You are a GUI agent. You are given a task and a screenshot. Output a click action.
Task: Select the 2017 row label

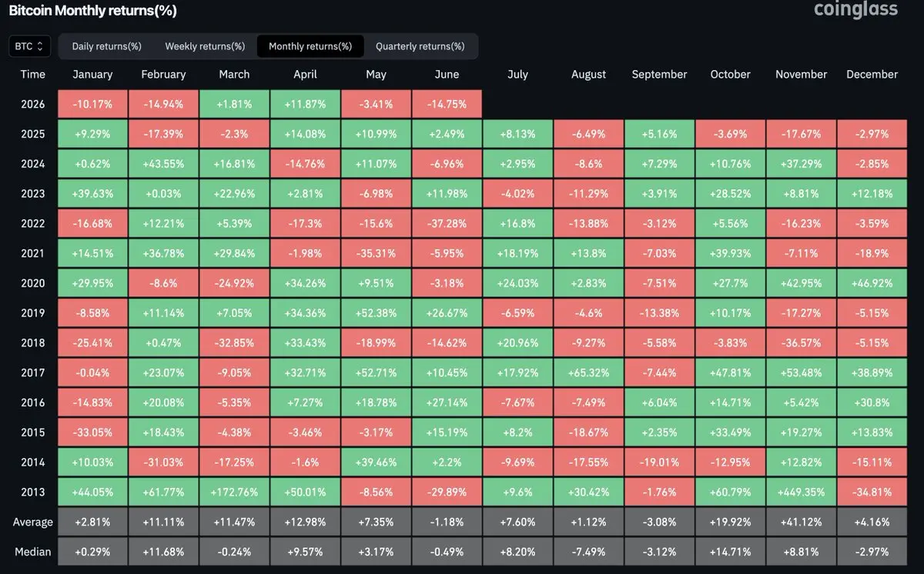pyautogui.click(x=33, y=373)
